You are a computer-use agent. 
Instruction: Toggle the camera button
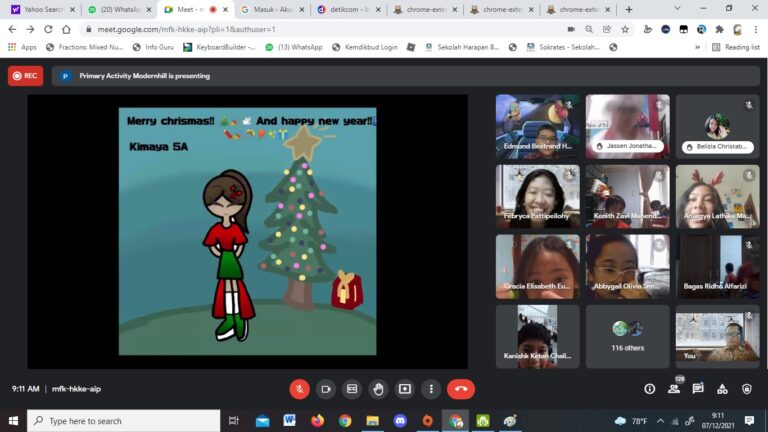(x=325, y=389)
